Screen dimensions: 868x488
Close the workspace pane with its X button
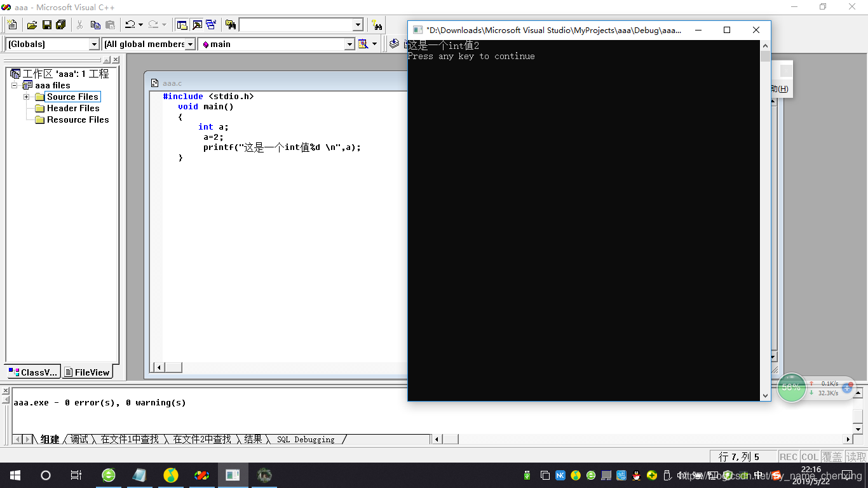116,60
